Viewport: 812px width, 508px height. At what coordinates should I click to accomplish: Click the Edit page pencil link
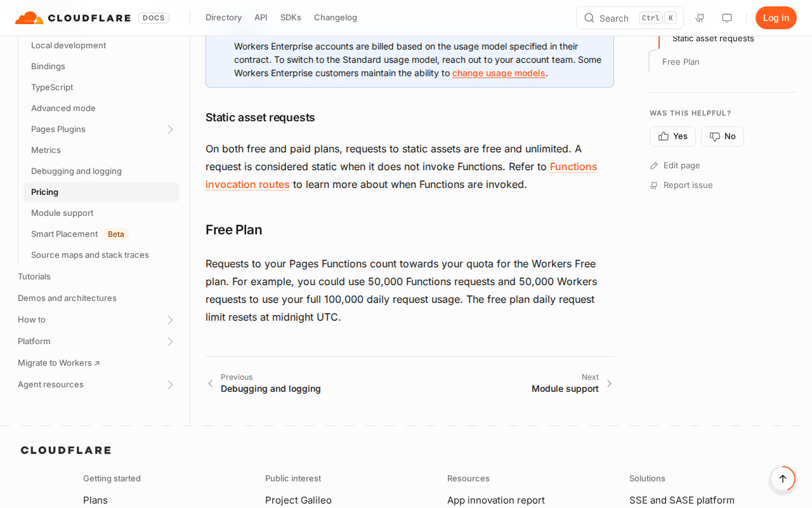(675, 165)
